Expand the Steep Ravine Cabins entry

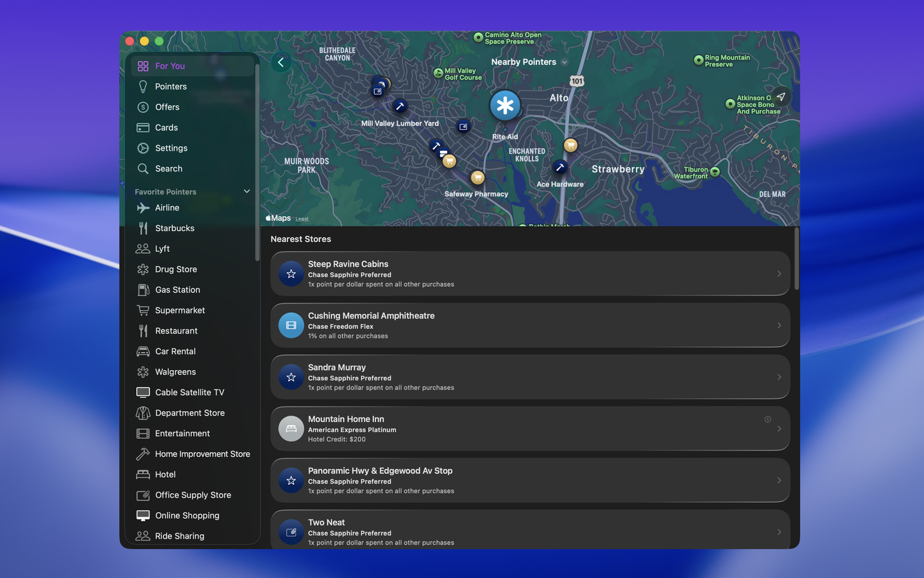pyautogui.click(x=779, y=274)
